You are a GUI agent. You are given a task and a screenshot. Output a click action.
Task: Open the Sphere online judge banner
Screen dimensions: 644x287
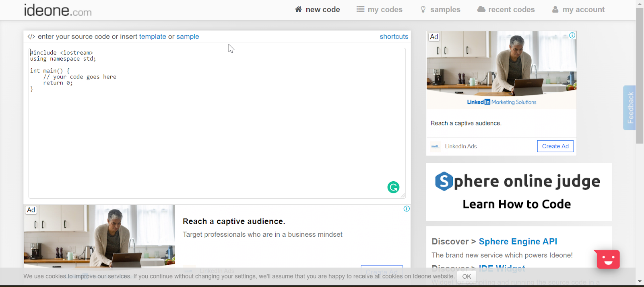click(519, 192)
